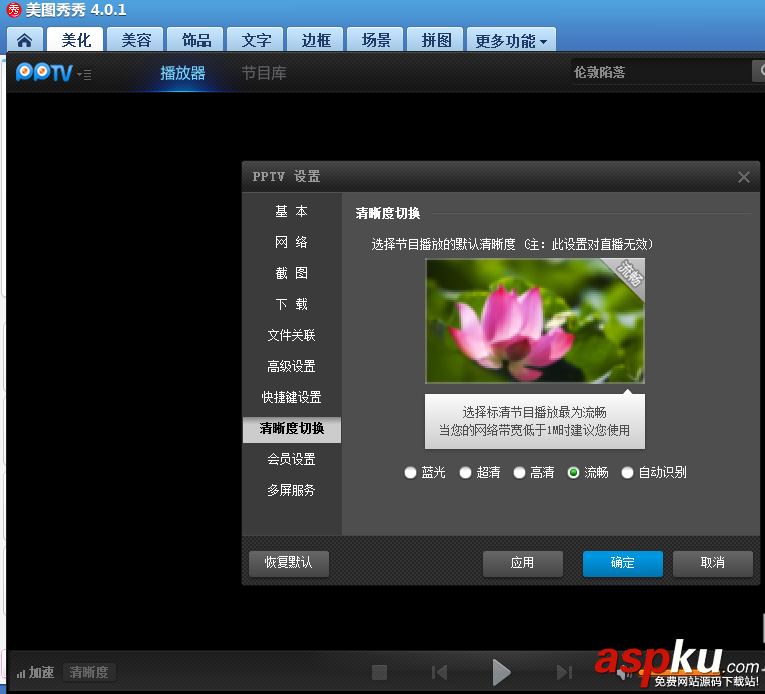765x694 pixels.
Task: Open 快捷键设置 category
Action: 292,397
